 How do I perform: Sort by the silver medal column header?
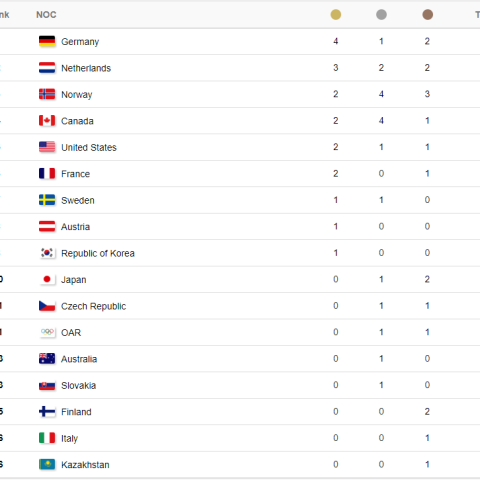(381, 15)
